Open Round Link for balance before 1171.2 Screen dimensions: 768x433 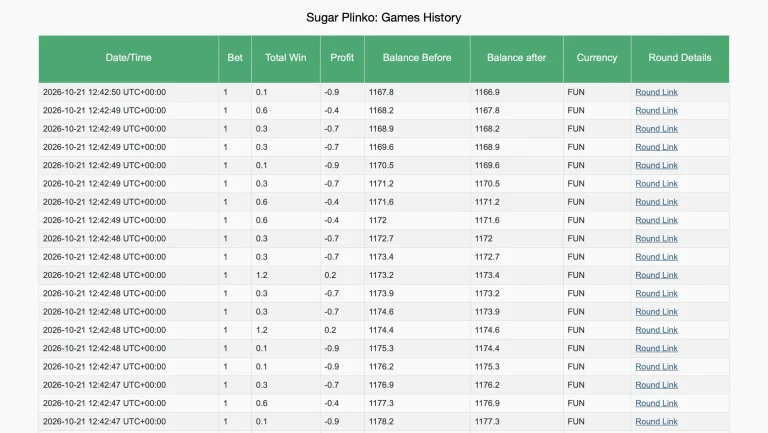coord(656,184)
